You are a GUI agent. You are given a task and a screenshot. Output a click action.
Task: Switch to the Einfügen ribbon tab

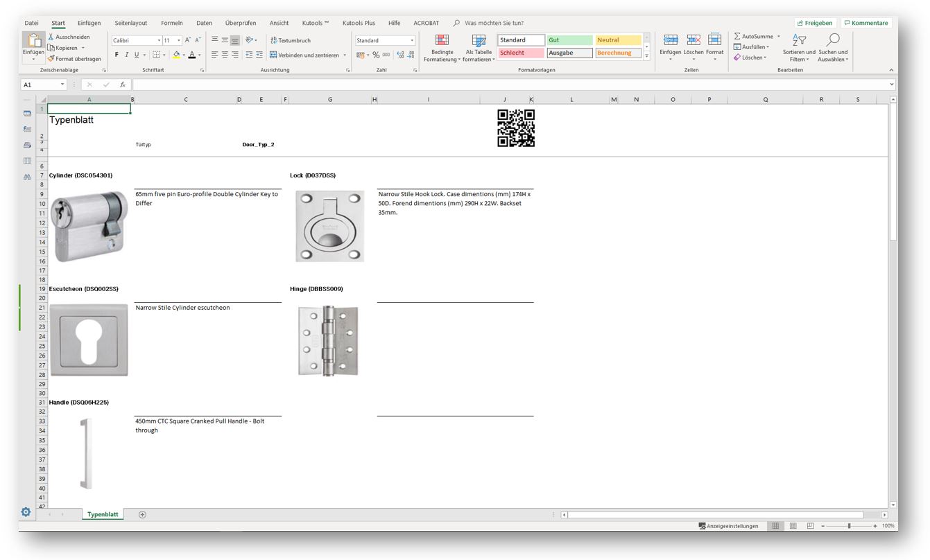point(89,23)
